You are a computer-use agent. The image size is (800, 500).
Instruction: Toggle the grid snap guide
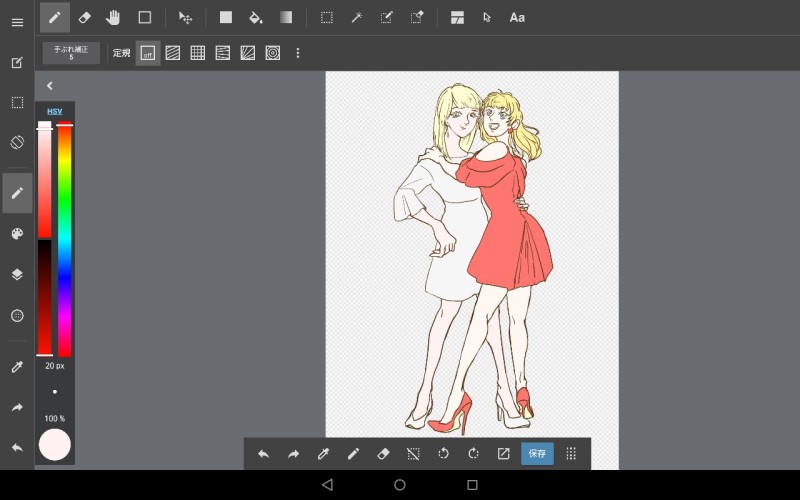click(198, 53)
